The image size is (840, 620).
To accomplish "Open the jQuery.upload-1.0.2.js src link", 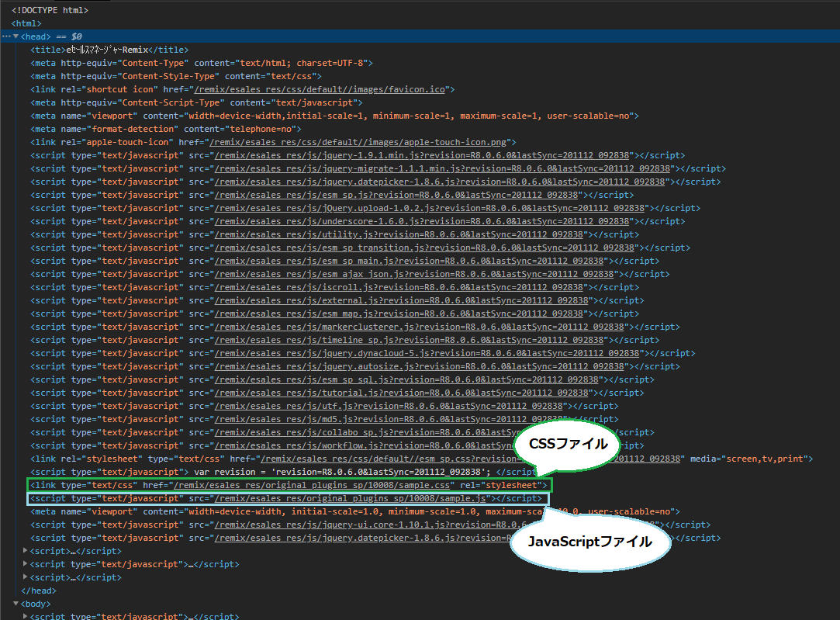I will 429,208.
